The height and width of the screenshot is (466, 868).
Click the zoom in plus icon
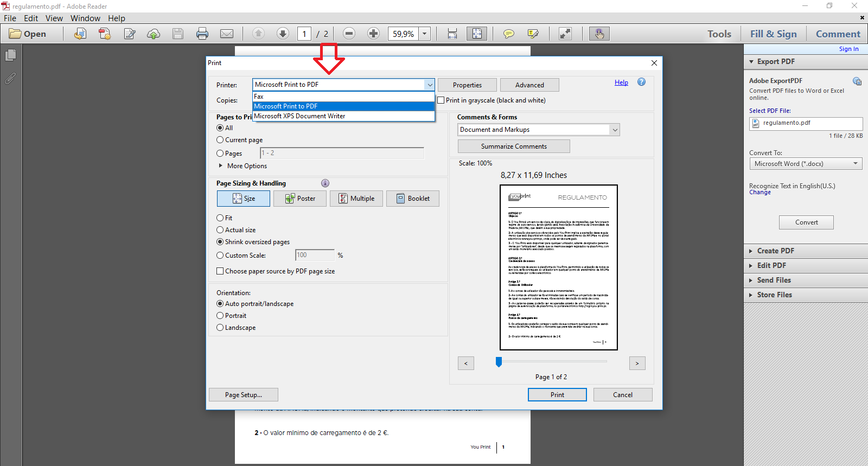point(373,34)
